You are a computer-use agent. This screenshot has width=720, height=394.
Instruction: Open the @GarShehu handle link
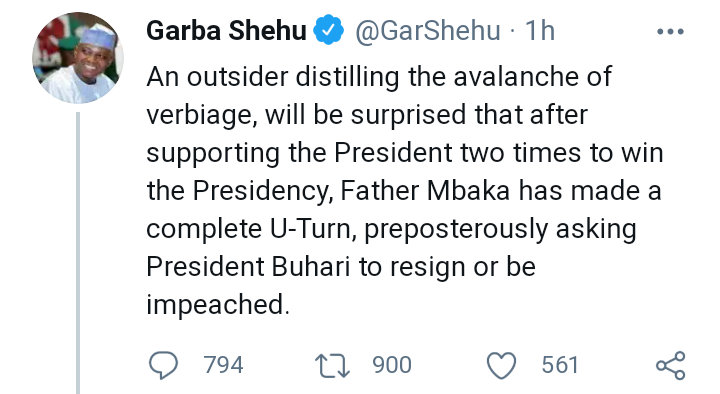(428, 30)
